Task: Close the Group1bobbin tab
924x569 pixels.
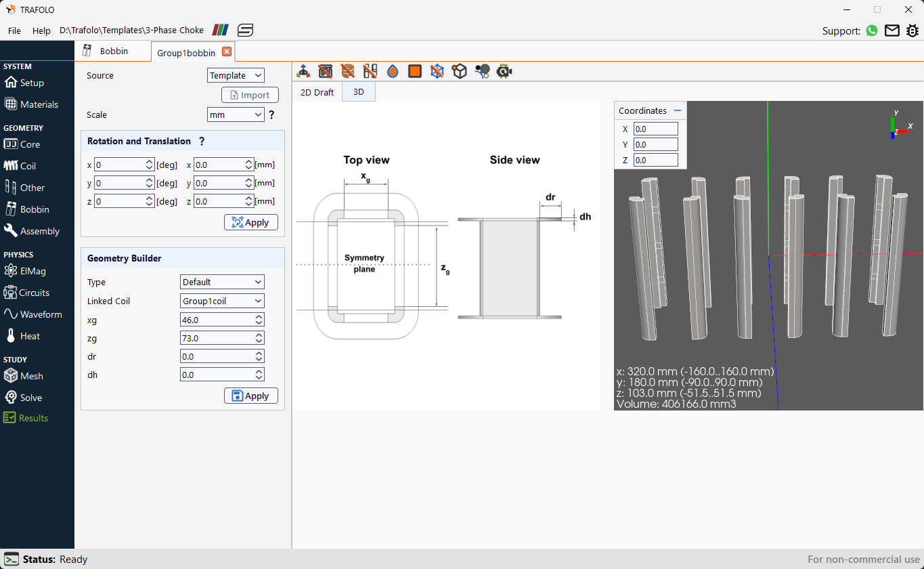Action: [x=227, y=51]
